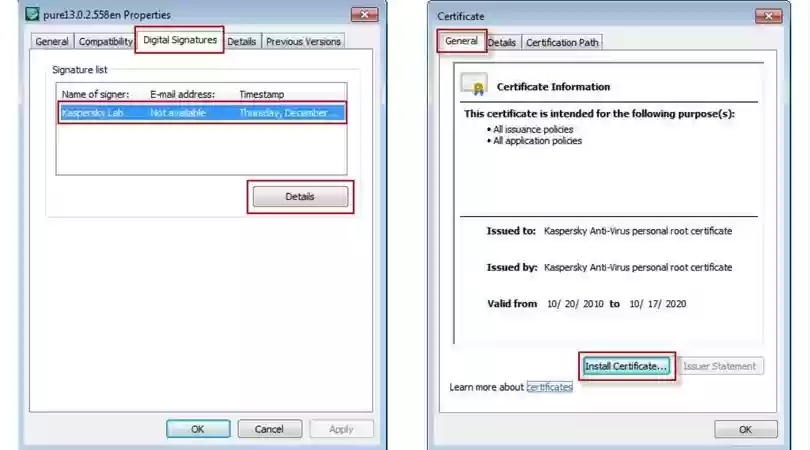This screenshot has height=450, width=810.
Task: Close the Certificate window
Action: click(x=768, y=16)
